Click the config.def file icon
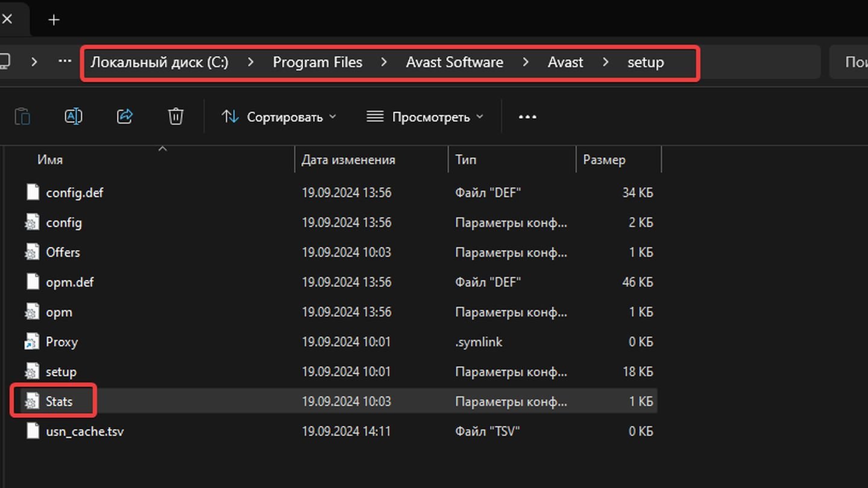 (x=33, y=192)
